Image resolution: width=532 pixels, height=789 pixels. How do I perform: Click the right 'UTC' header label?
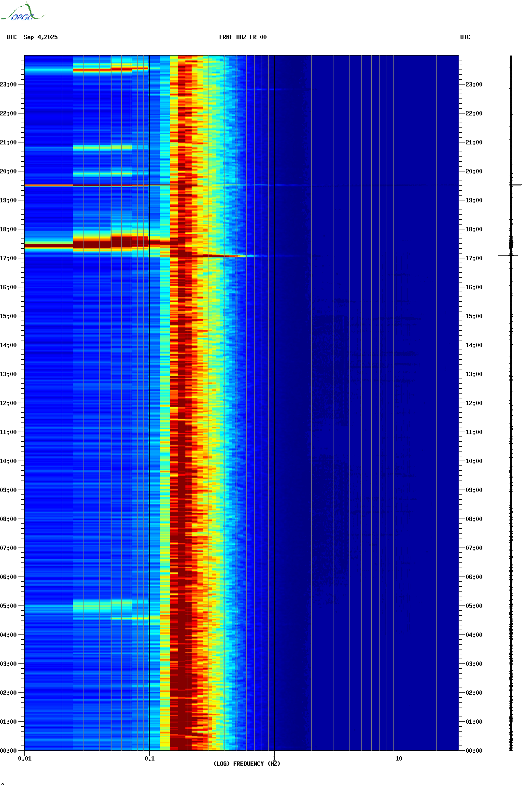click(465, 37)
